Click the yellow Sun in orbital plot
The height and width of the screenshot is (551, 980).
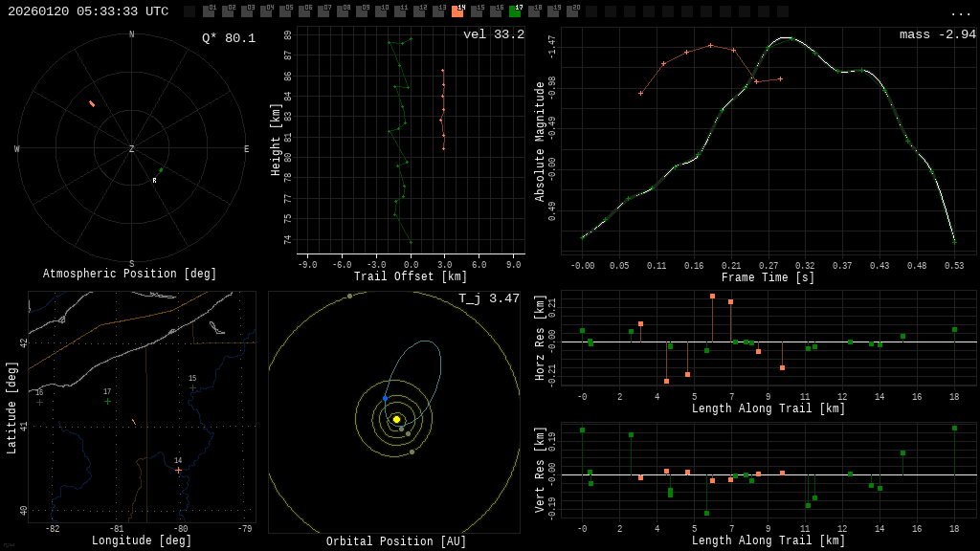pyautogui.click(x=396, y=419)
